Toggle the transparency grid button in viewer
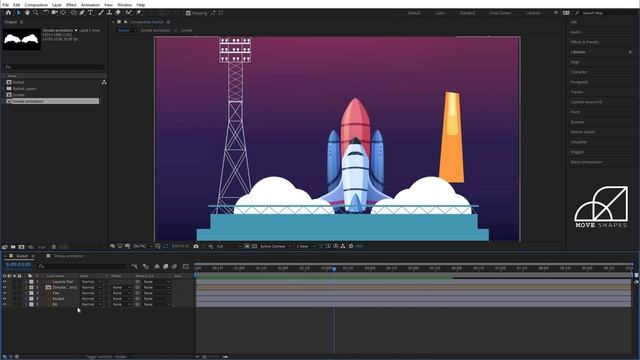The image size is (640, 360). pyautogui.click(x=254, y=246)
